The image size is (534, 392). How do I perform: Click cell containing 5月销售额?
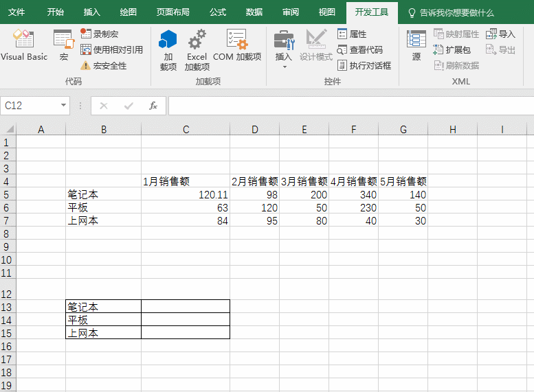(x=403, y=181)
